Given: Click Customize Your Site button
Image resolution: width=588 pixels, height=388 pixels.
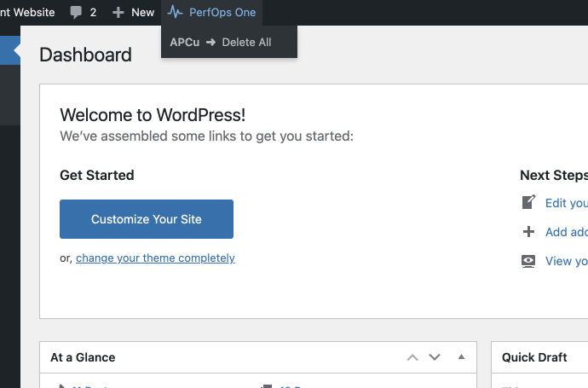Looking at the screenshot, I should 147,219.
